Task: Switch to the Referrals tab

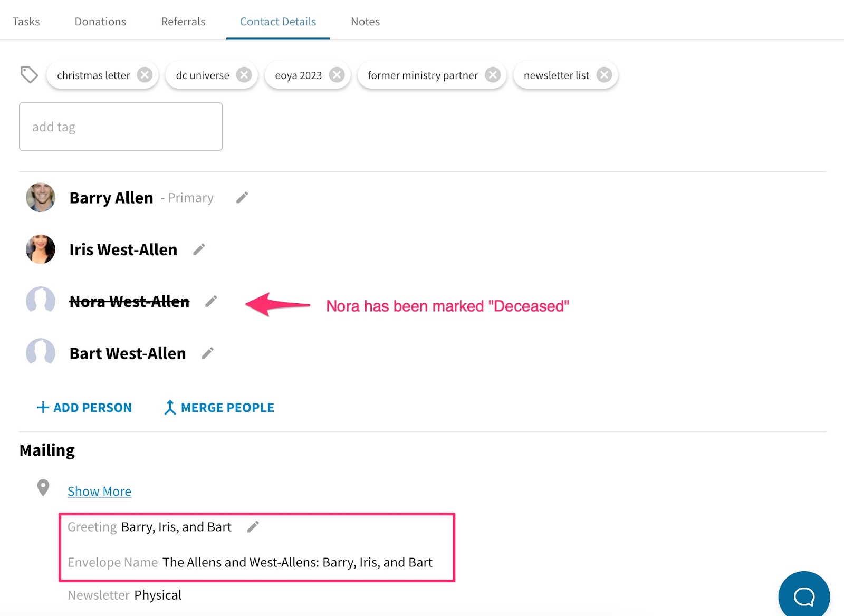Action: pyautogui.click(x=183, y=22)
